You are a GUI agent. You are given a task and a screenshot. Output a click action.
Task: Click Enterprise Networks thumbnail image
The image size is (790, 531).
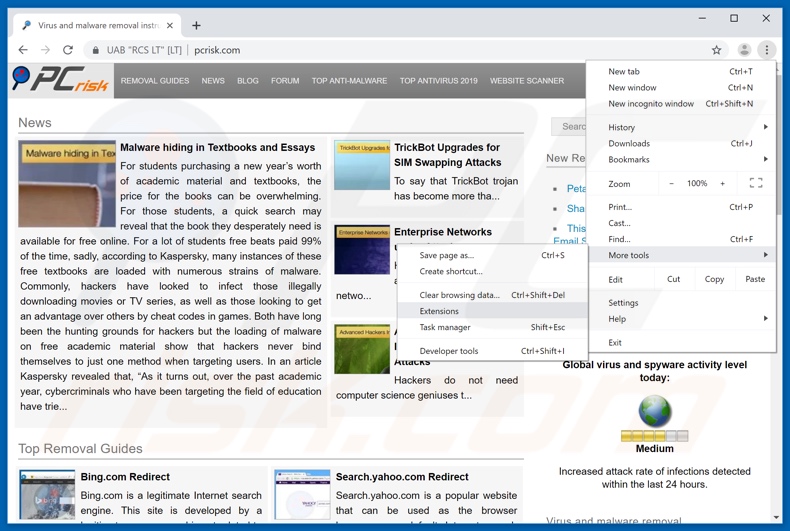click(362, 249)
